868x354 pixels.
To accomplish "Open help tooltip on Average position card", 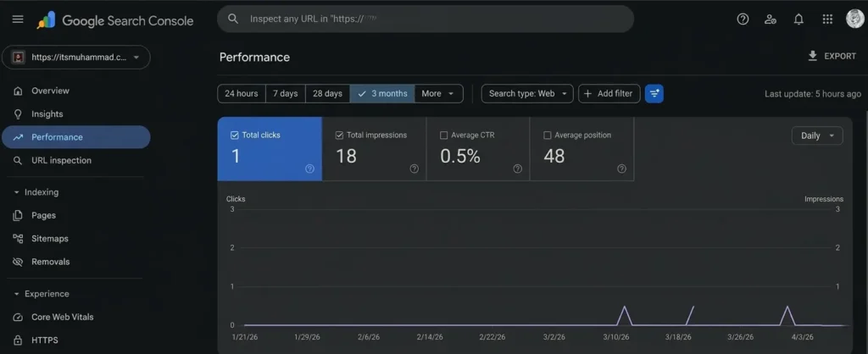I will (x=621, y=169).
